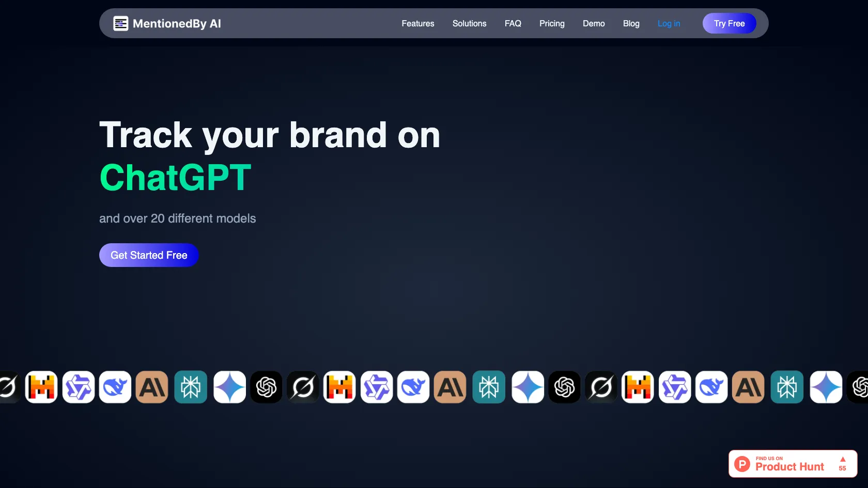The width and height of the screenshot is (868, 488).
Task: Click the leftmost Anthropic icon
Action: point(152,387)
